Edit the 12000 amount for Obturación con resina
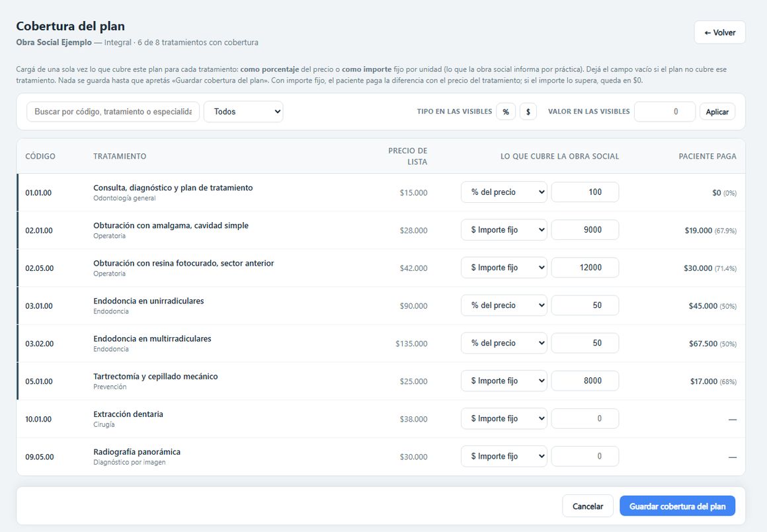This screenshot has width=767, height=532. [x=585, y=268]
